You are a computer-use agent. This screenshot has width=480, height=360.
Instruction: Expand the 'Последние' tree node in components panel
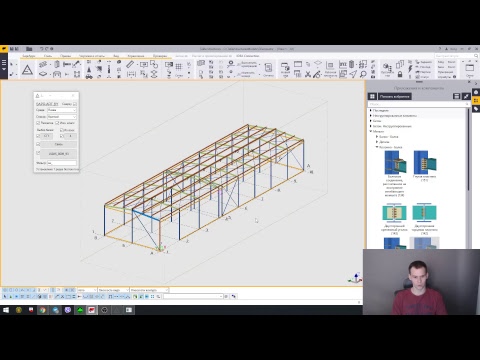point(371,110)
